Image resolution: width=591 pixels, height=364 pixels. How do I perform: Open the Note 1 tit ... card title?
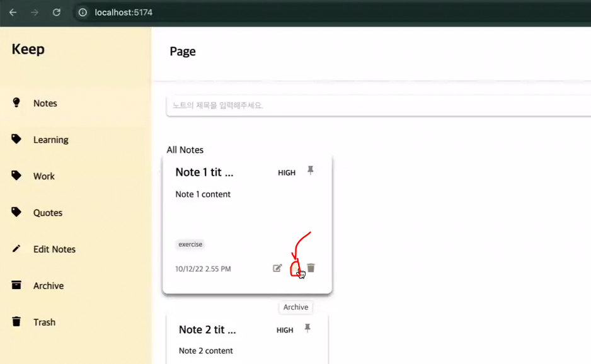pyautogui.click(x=204, y=172)
